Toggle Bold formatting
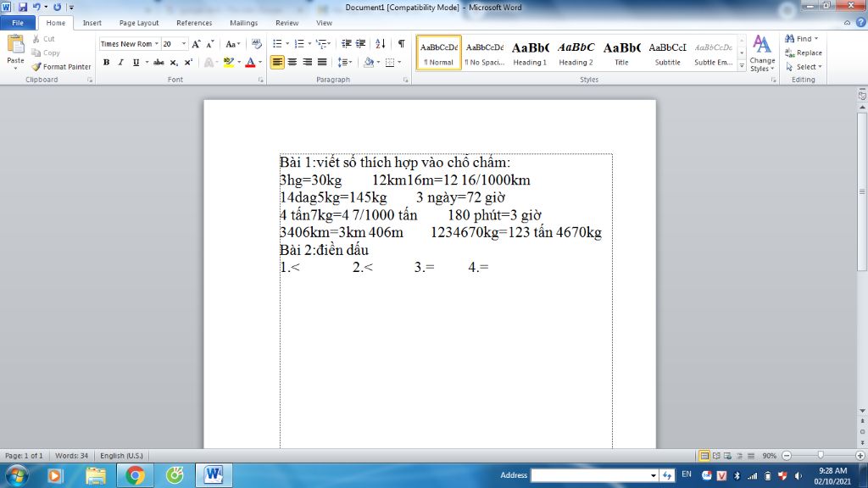The image size is (868, 488). (x=106, y=62)
